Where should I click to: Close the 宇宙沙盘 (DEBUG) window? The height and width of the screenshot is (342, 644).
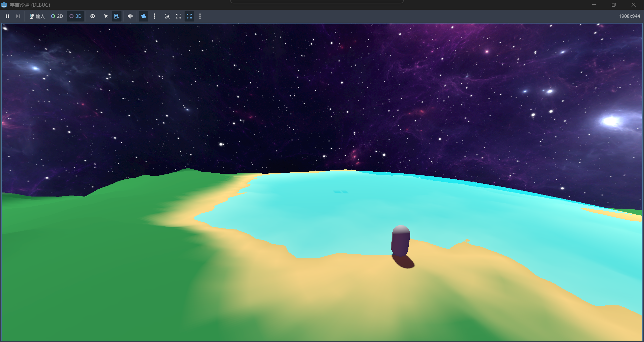[634, 5]
